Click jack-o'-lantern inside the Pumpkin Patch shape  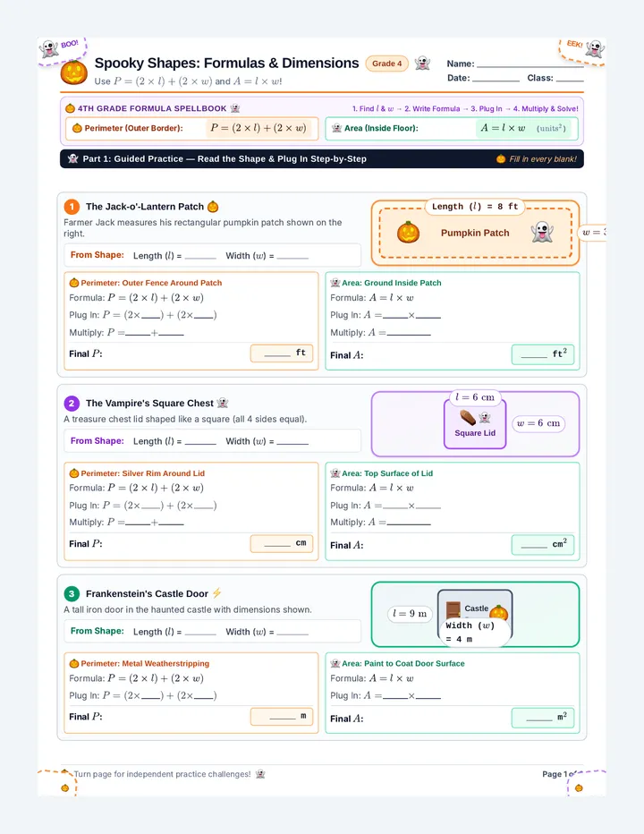point(409,233)
